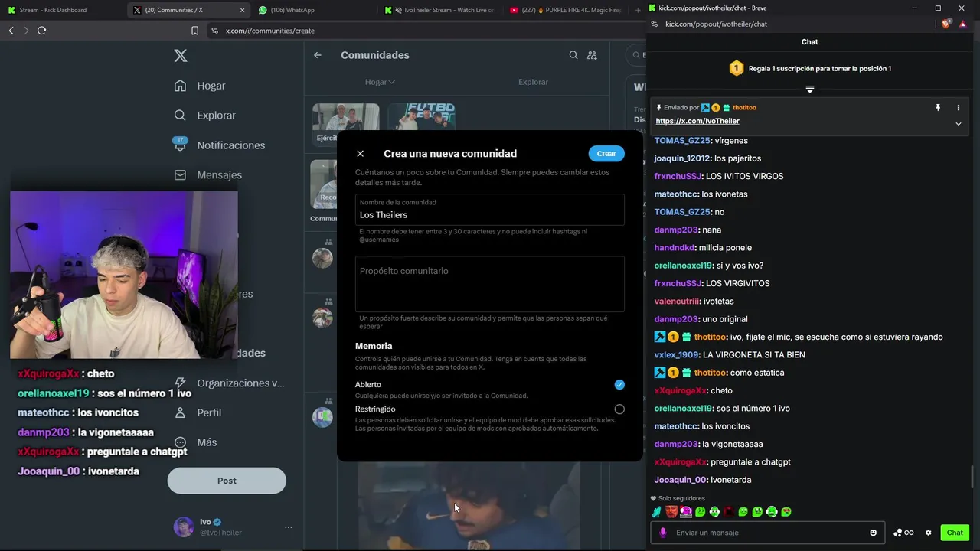
Task: Select the Abierto membership option
Action: pos(619,385)
